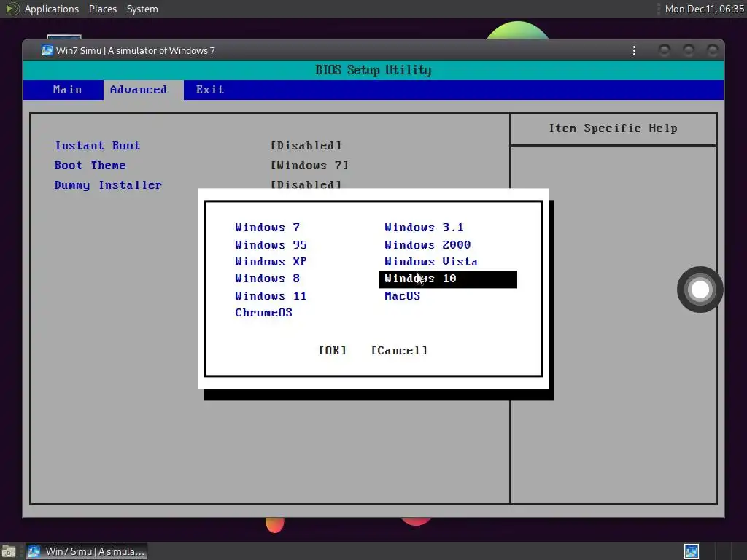747x560 pixels.
Task: Click the distro logo icon beside Applications
Action: tap(12, 9)
